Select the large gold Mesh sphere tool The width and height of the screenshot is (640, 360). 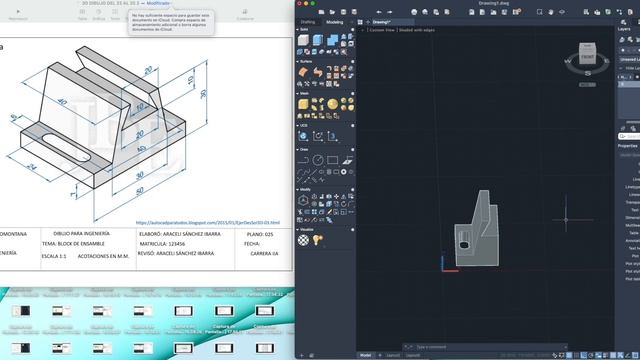click(332, 104)
